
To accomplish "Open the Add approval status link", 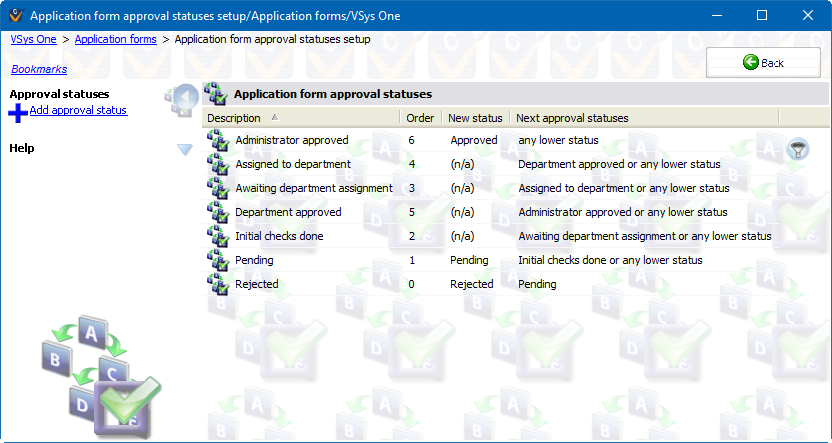I will coord(78,110).
